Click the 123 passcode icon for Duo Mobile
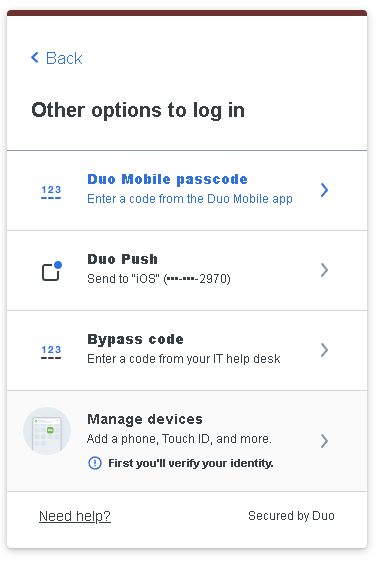This screenshot has width=381, height=564. click(x=51, y=192)
